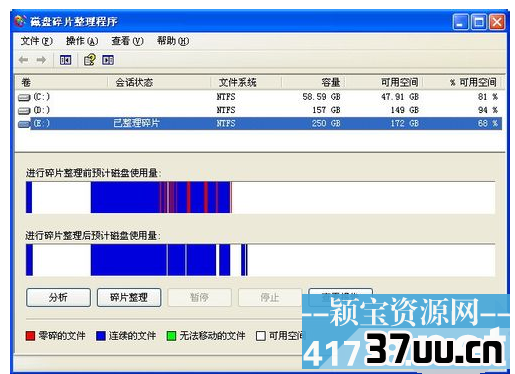Click the Disk Defragmenter title bar icon

[20, 21]
